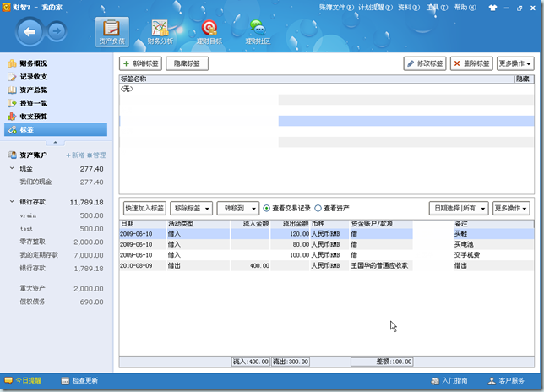Click the 财务概况 sidebar icon

pos(12,63)
